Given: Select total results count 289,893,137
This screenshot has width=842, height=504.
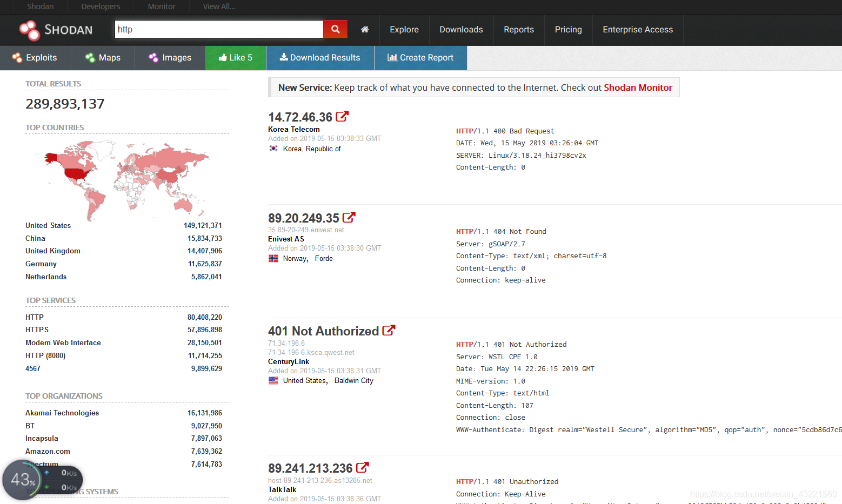Looking at the screenshot, I should pyautogui.click(x=65, y=104).
